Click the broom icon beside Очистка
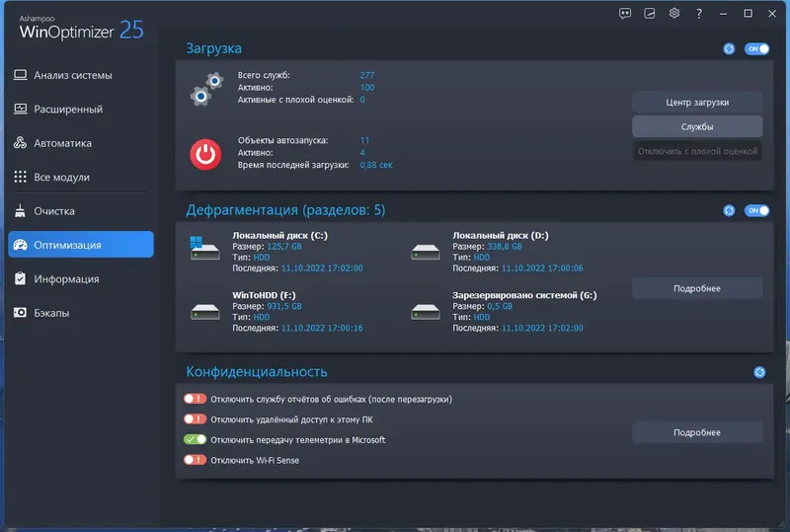 [20, 210]
